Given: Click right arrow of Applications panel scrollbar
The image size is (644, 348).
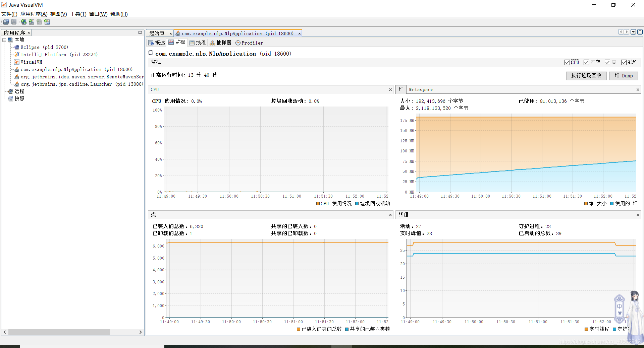Looking at the screenshot, I should click(141, 332).
